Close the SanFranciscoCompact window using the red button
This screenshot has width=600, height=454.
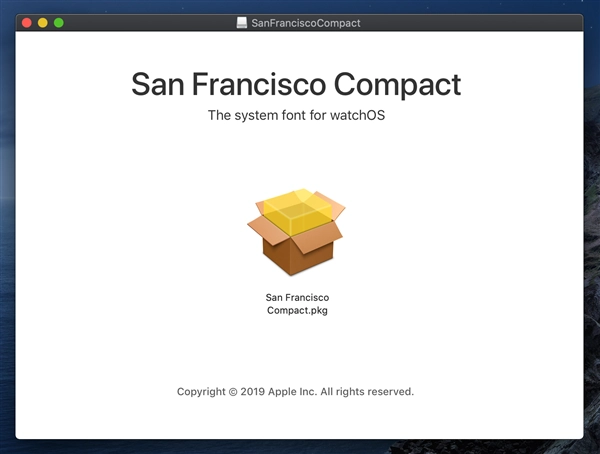point(27,23)
